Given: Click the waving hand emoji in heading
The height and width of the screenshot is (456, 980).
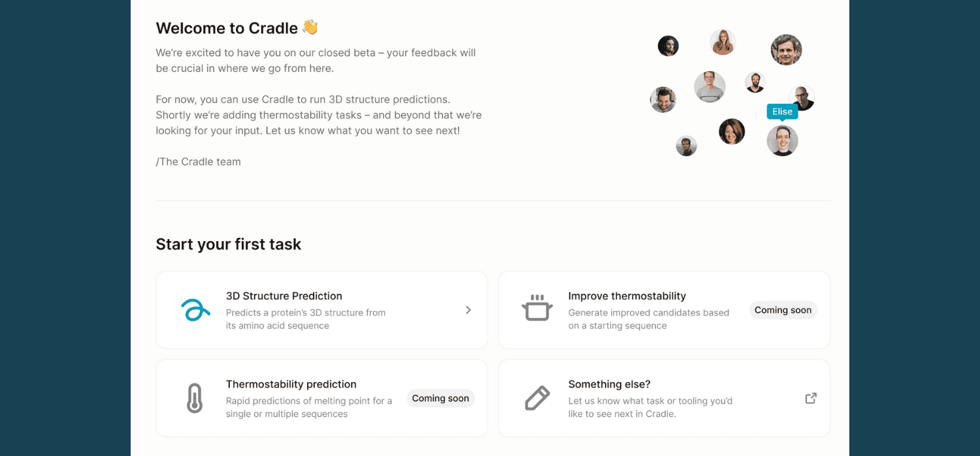Looking at the screenshot, I should click(x=310, y=28).
